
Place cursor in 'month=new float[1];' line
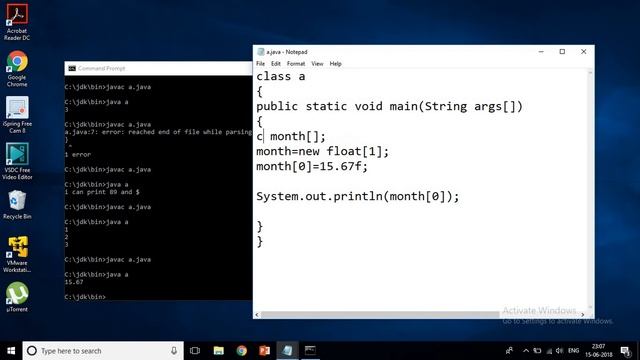click(322, 151)
